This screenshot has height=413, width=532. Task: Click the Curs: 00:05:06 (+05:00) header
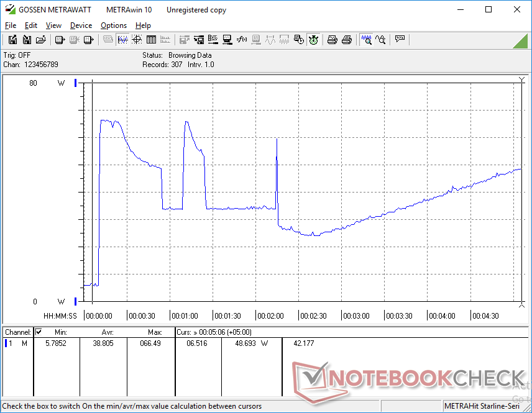(x=214, y=332)
